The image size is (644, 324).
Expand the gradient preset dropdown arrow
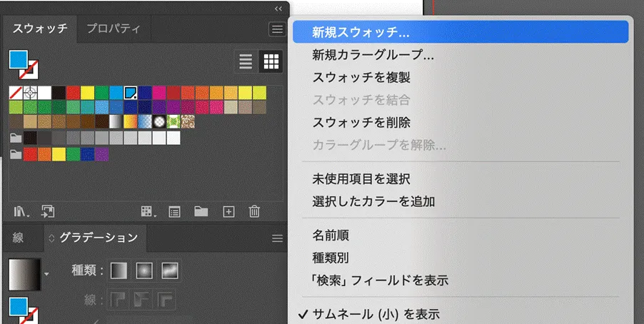(x=47, y=273)
